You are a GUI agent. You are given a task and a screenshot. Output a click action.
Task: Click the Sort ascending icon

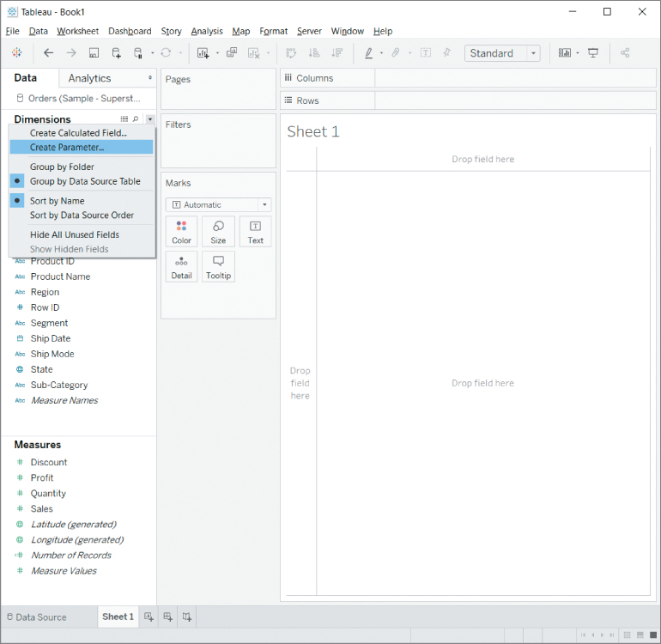coord(314,52)
